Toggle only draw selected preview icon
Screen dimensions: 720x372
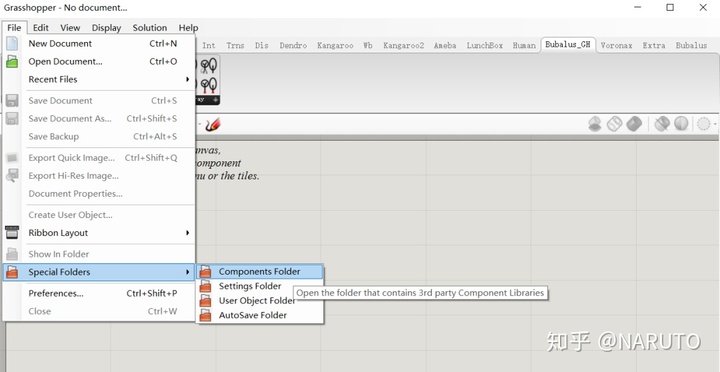662,124
